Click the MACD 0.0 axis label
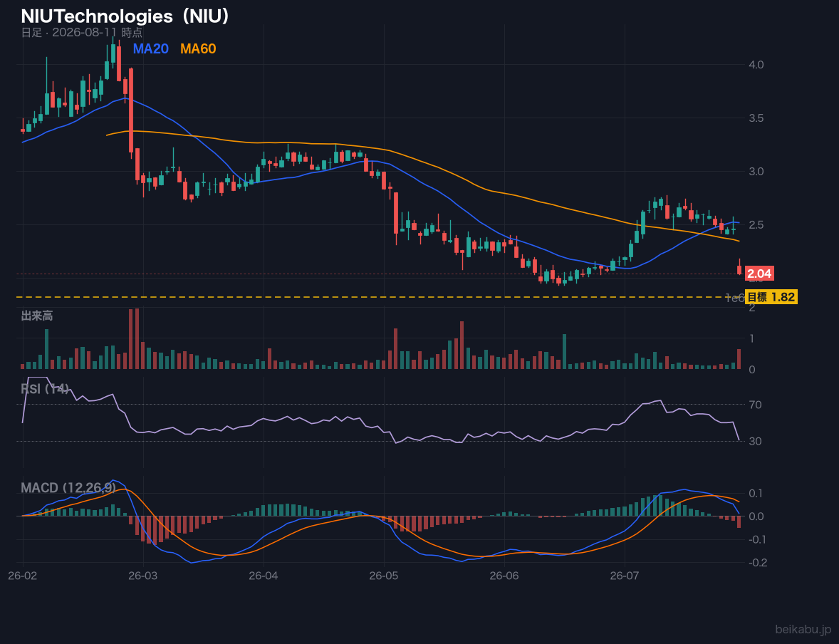The image size is (839, 644). [756, 516]
